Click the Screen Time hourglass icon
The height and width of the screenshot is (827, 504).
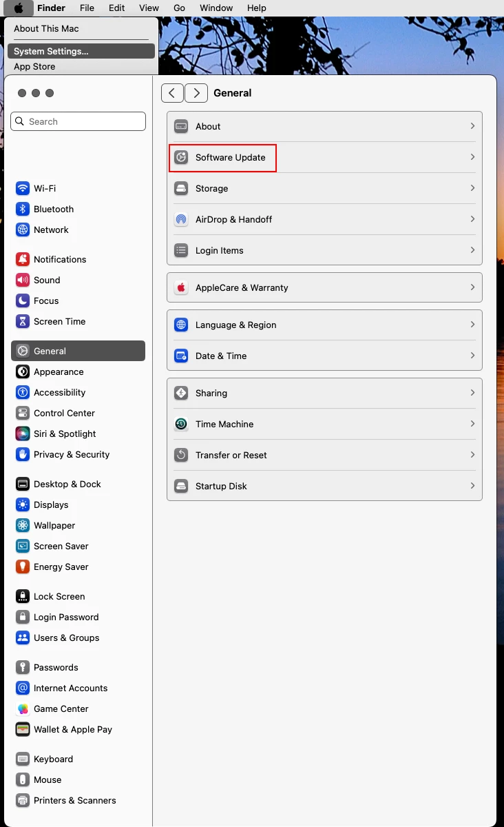(23, 321)
